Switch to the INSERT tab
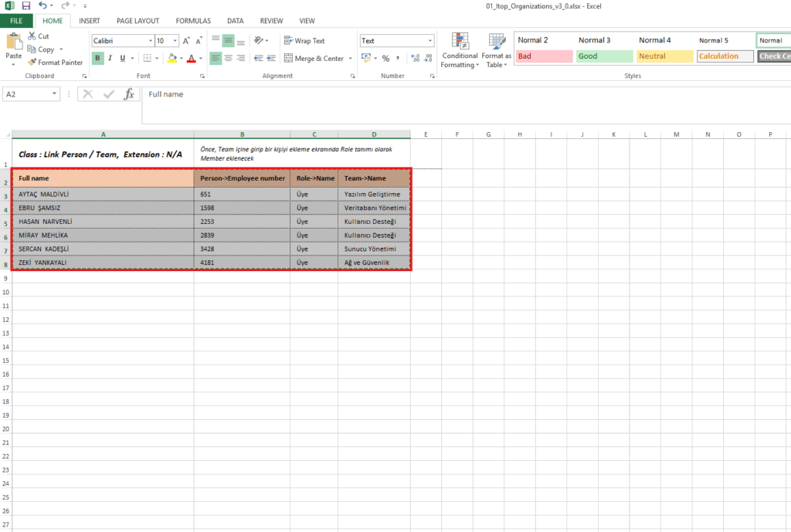The width and height of the screenshot is (791, 532). pos(90,21)
